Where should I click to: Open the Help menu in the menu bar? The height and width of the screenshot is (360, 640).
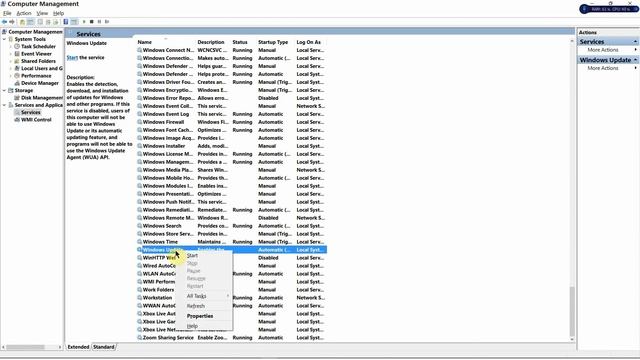pyautogui.click(x=58, y=13)
